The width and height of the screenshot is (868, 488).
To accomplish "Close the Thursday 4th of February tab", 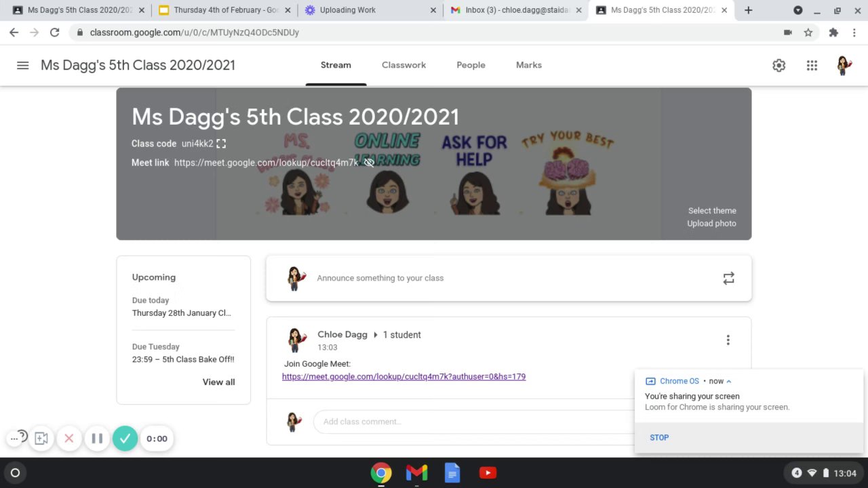I will point(288,10).
